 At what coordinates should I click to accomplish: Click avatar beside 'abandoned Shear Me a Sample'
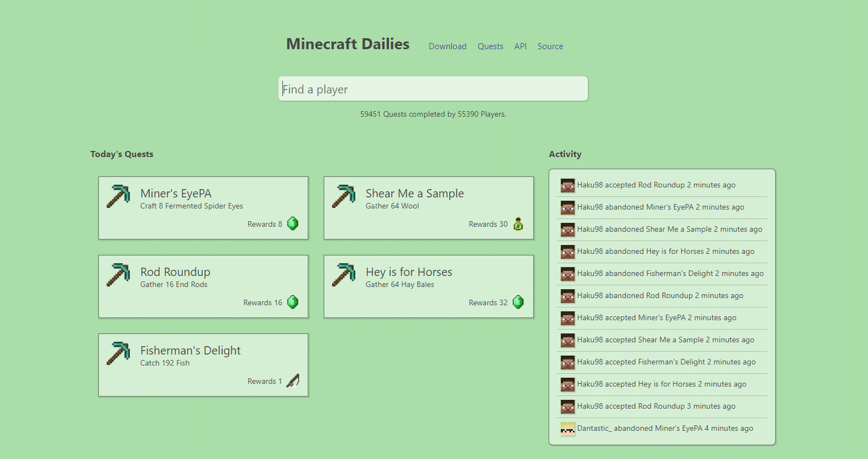(567, 229)
